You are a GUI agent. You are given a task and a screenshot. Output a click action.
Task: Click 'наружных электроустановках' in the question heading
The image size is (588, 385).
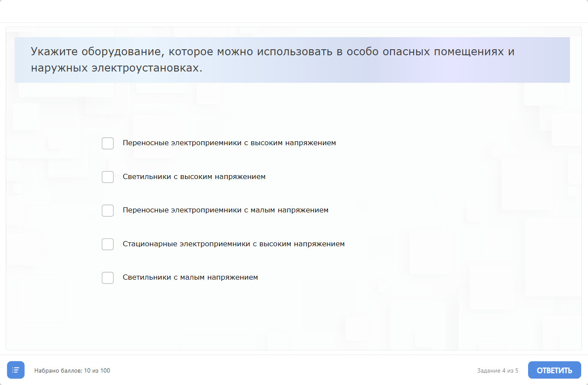click(x=116, y=68)
